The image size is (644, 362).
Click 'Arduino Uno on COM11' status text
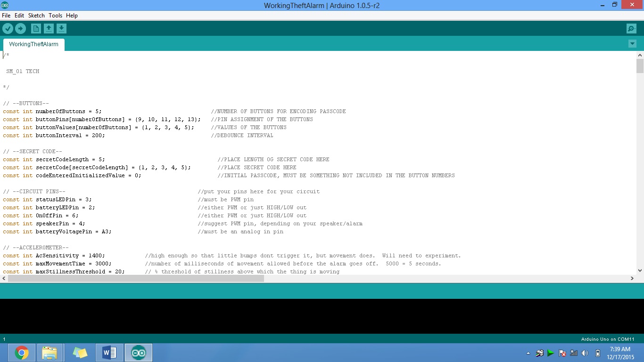point(608,339)
